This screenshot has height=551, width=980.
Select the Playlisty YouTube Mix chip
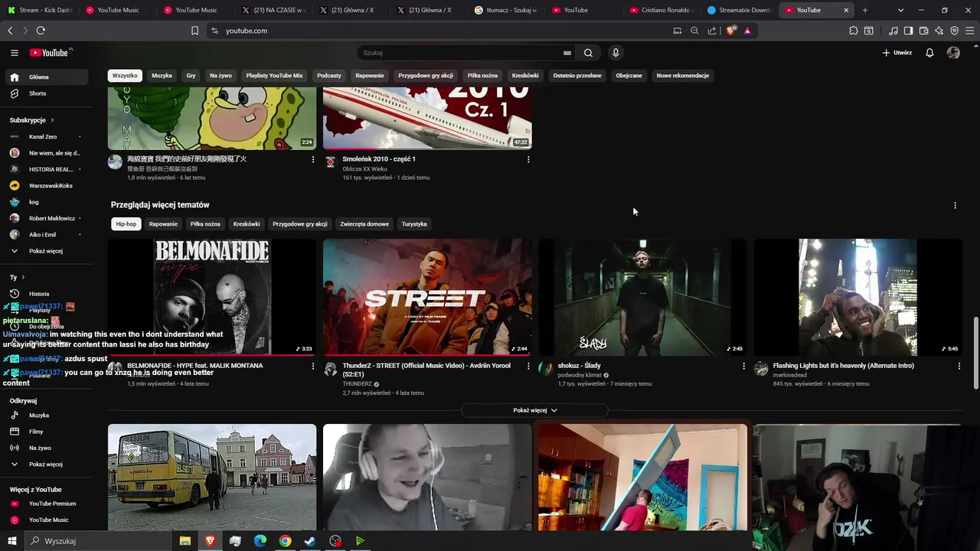[274, 76]
